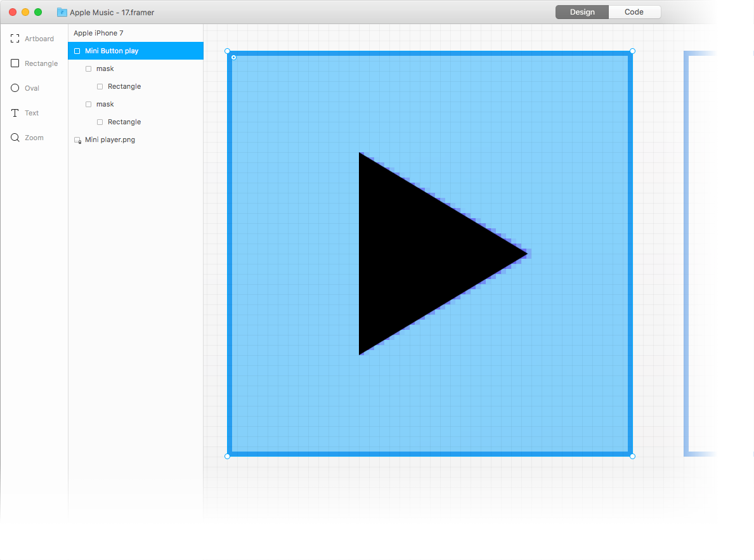This screenshot has width=754, height=560.
Task: Click the bottom-left selection handle
Action: click(228, 456)
